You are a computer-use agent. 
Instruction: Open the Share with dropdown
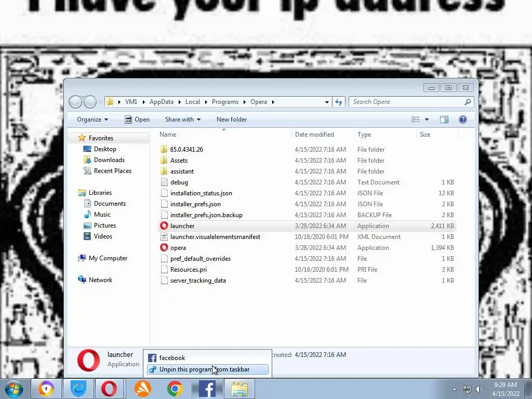(x=182, y=119)
